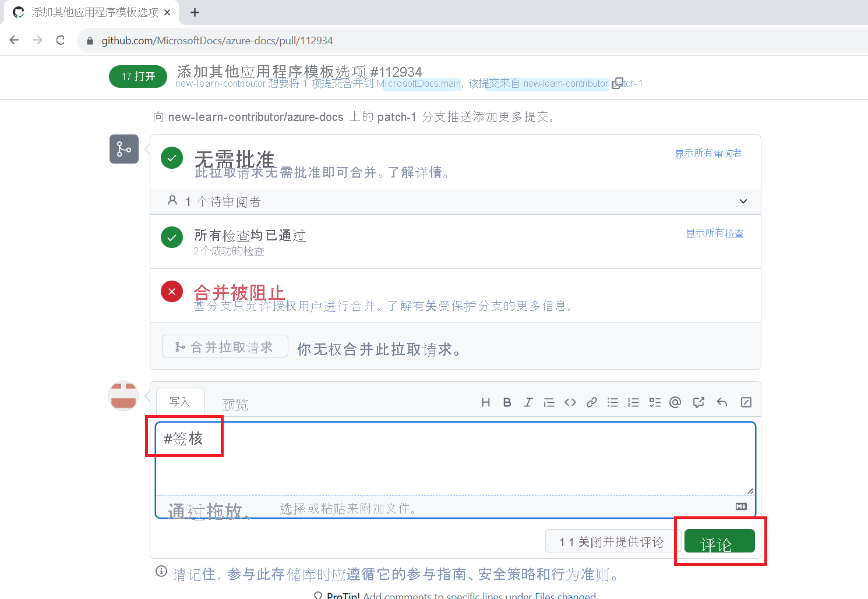Click the 评论 button
868x599 pixels.
[719, 541]
